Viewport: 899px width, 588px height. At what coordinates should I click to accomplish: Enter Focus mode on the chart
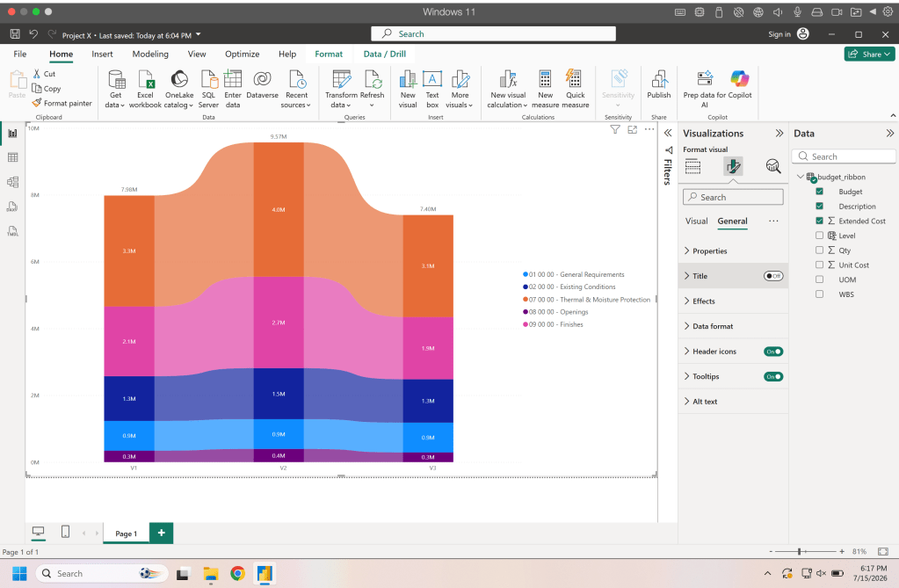[632, 130]
